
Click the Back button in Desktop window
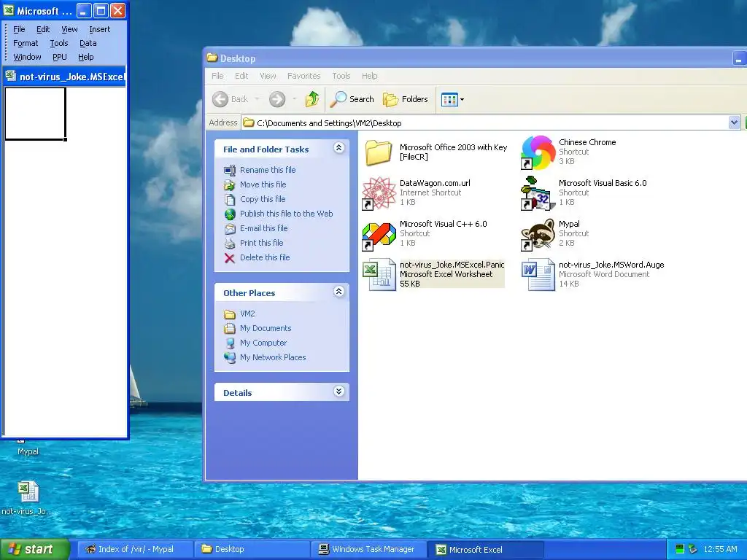[230, 99]
